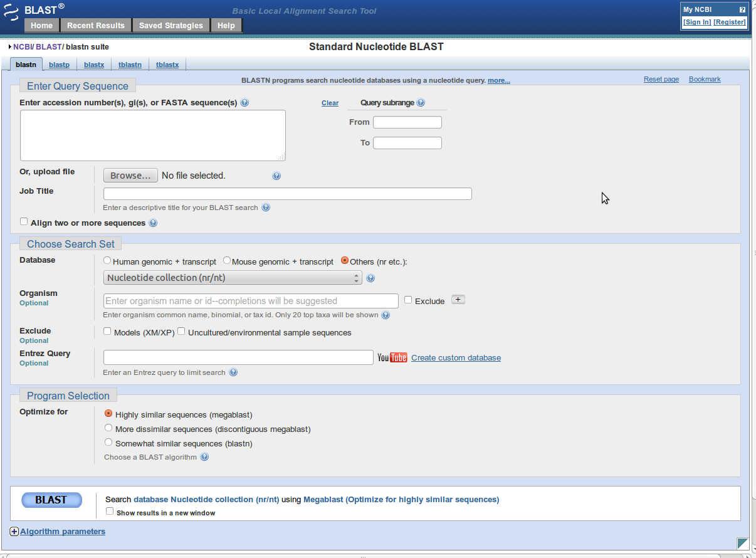Follow the 'more...' link in BLASTN description
Image resolution: width=756 pixels, height=558 pixels.
coord(499,80)
